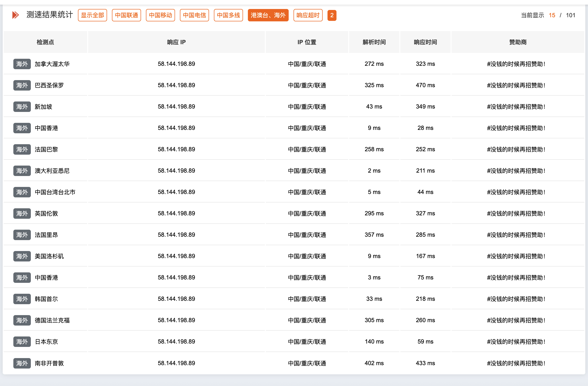Click the 日本东京 test point name

(46, 342)
